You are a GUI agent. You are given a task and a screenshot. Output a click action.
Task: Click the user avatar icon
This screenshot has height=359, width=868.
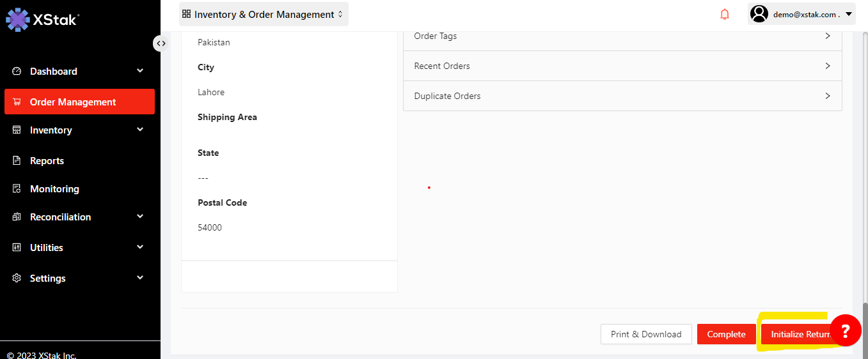[759, 14]
